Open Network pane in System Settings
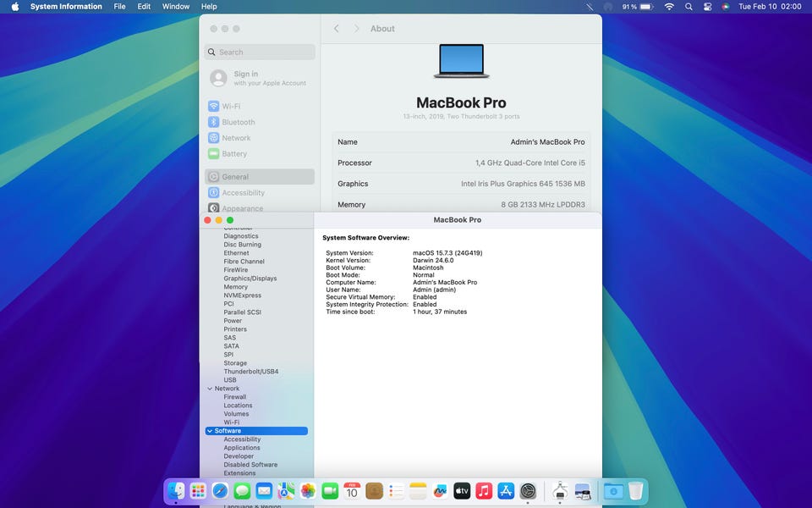 [260, 138]
